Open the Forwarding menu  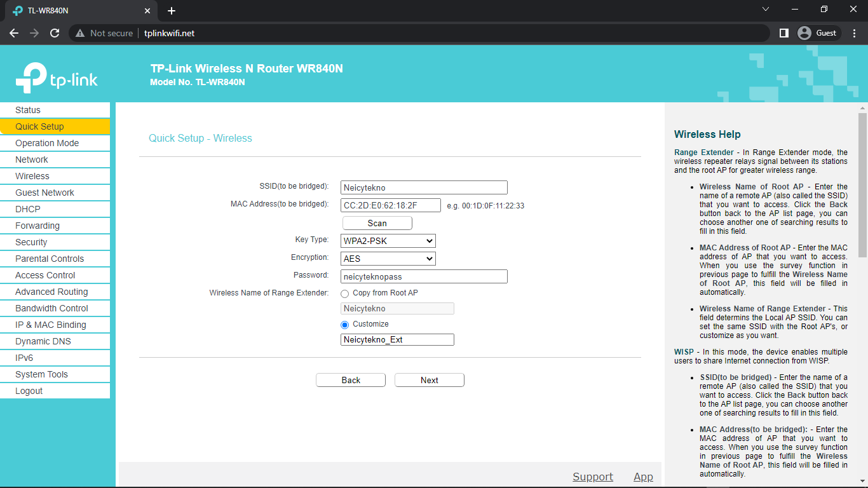point(55,226)
